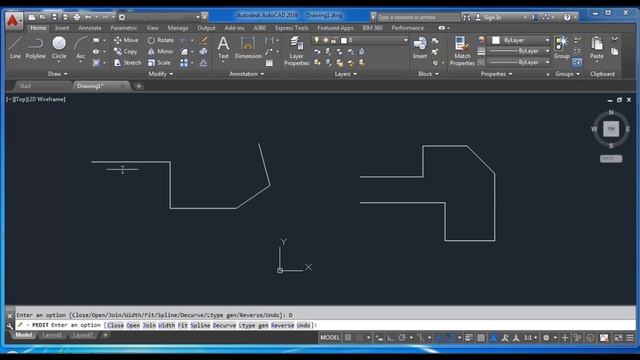Click the Mirror tool
The height and width of the screenshot is (360, 640).
point(160,51)
